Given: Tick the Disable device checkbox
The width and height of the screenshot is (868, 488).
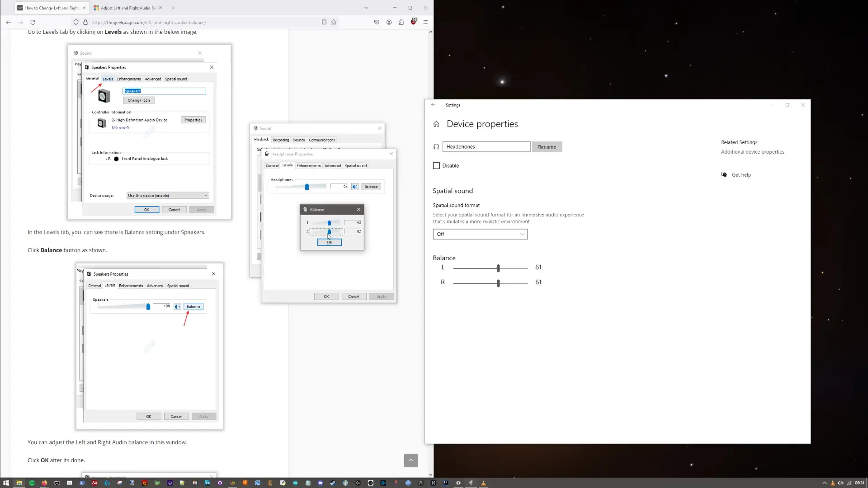Looking at the screenshot, I should coord(436,166).
